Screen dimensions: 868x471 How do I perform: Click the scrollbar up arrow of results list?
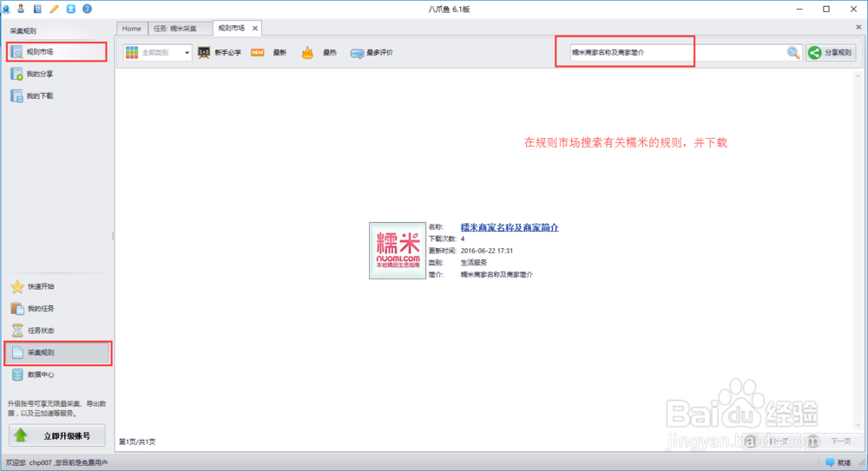pos(858,75)
